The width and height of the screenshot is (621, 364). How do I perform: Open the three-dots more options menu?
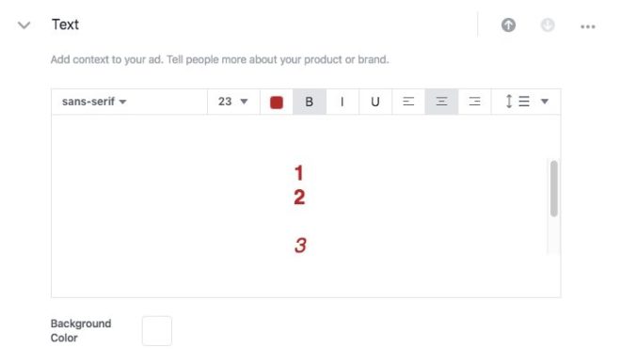588,26
